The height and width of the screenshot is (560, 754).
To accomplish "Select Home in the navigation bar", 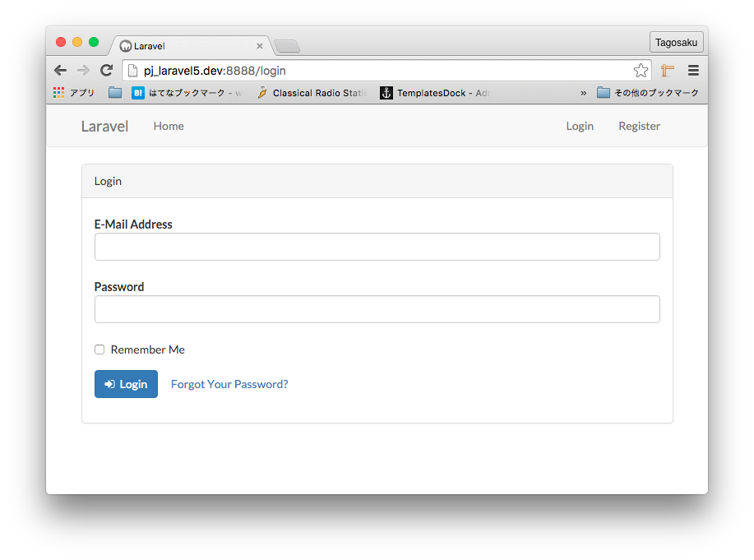I will [169, 126].
